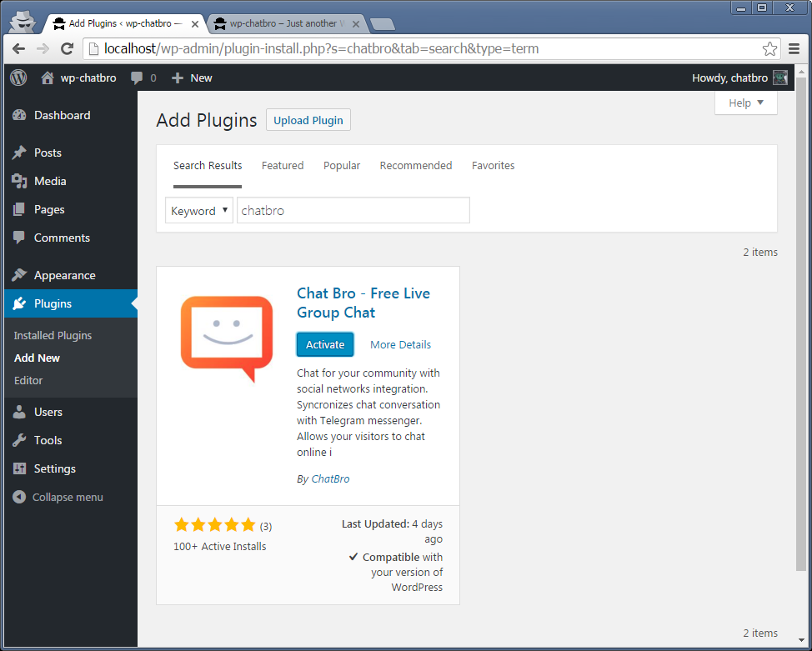This screenshot has width=812, height=651.
Task: Open Pages in the sidebar
Action: click(49, 210)
